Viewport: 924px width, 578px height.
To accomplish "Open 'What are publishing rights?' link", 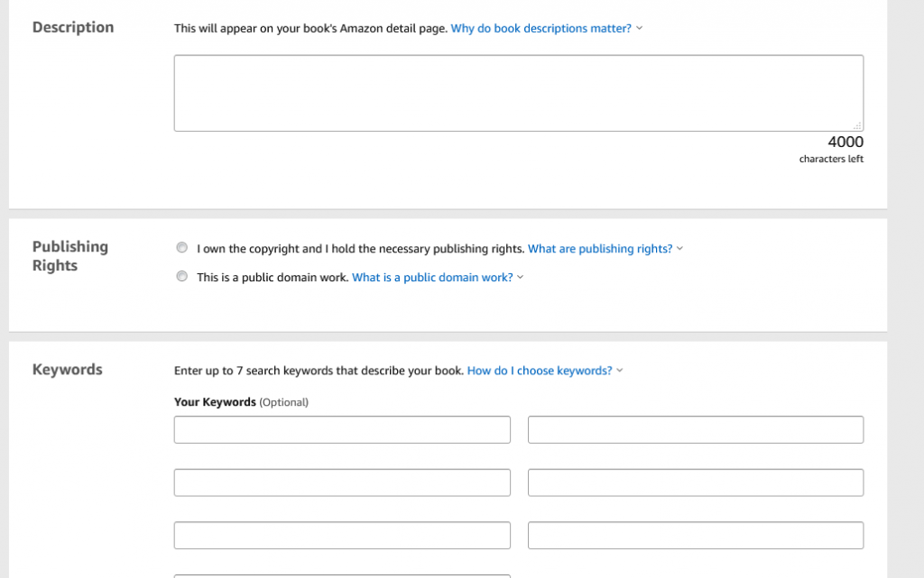I will 600,248.
